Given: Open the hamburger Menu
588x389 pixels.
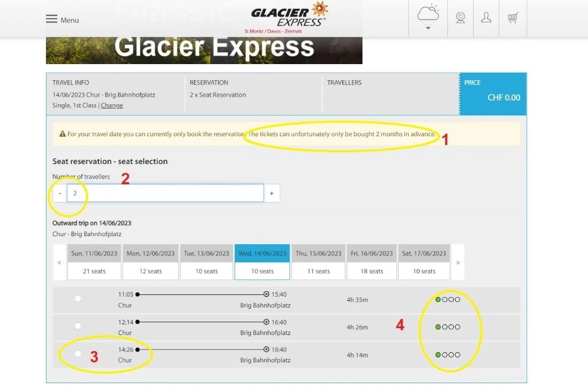Looking at the screenshot, I should pyautogui.click(x=62, y=19).
